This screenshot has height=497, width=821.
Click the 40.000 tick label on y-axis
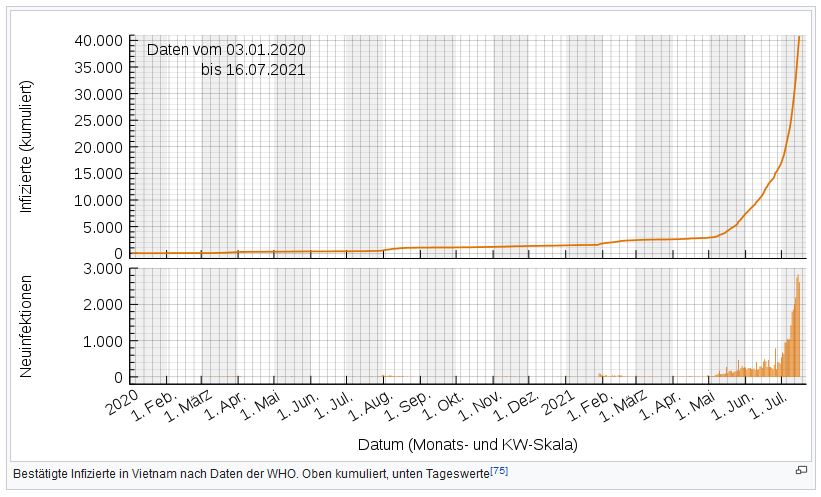click(x=97, y=40)
